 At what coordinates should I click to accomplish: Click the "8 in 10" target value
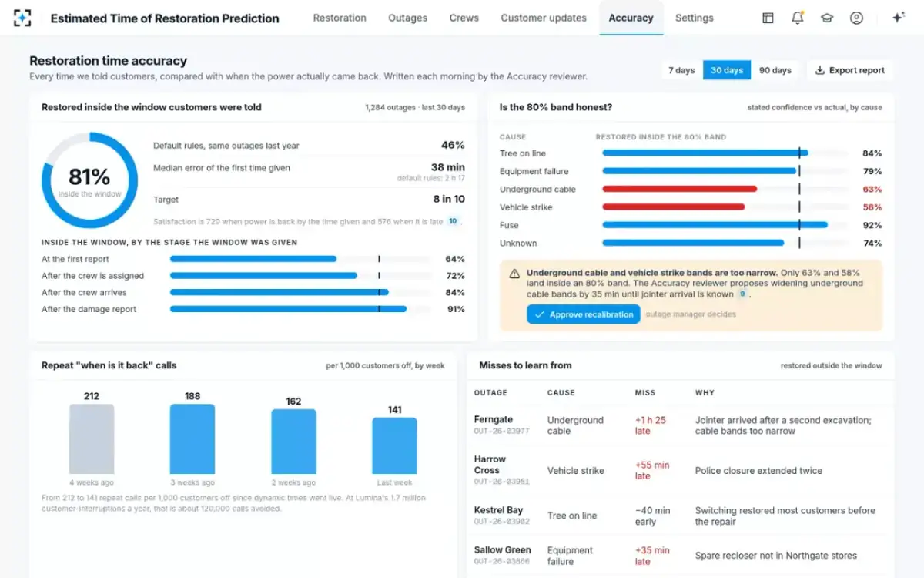[449, 199]
